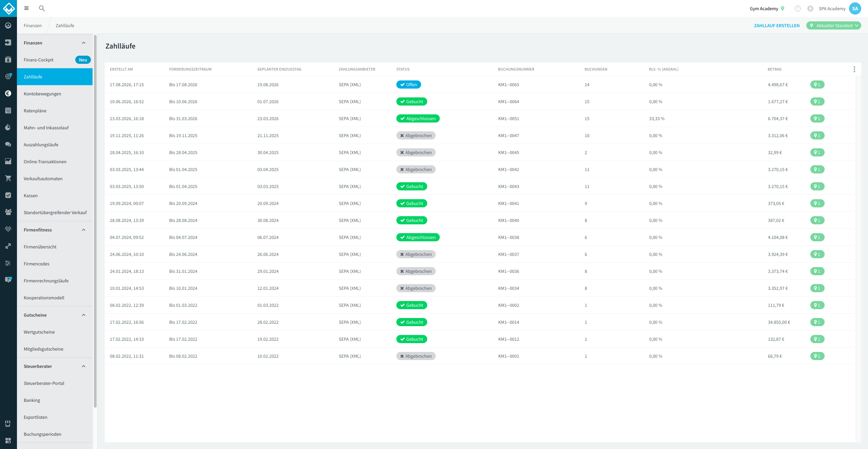868x449 pixels.
Task: Collapse the Finanzen section
Action: 84,43
